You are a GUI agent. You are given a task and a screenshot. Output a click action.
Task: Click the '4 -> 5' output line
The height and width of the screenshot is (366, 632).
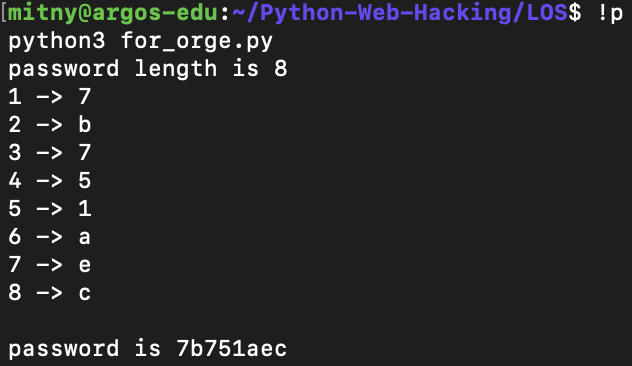(x=50, y=180)
